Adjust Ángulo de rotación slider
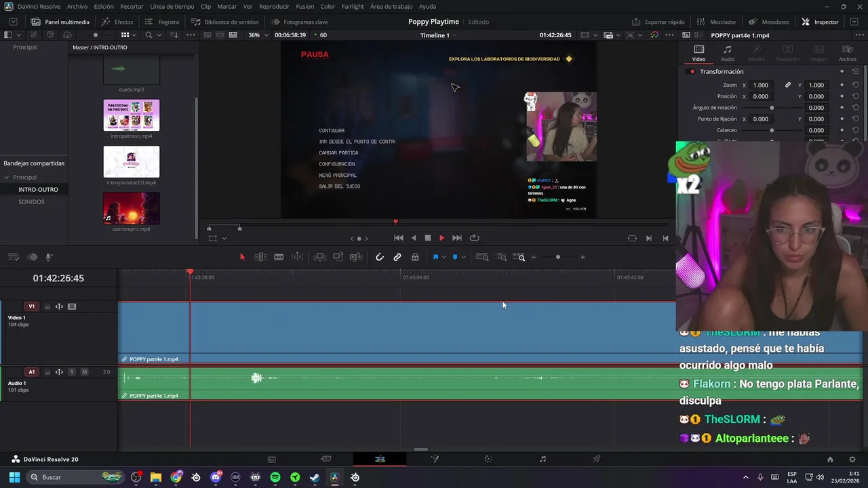Viewport: 868px width, 488px height. point(772,108)
